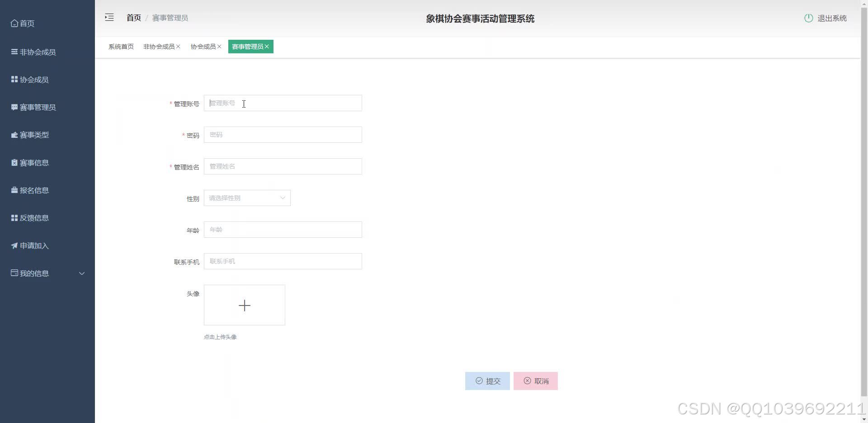Click the 提交 submit button

487,381
